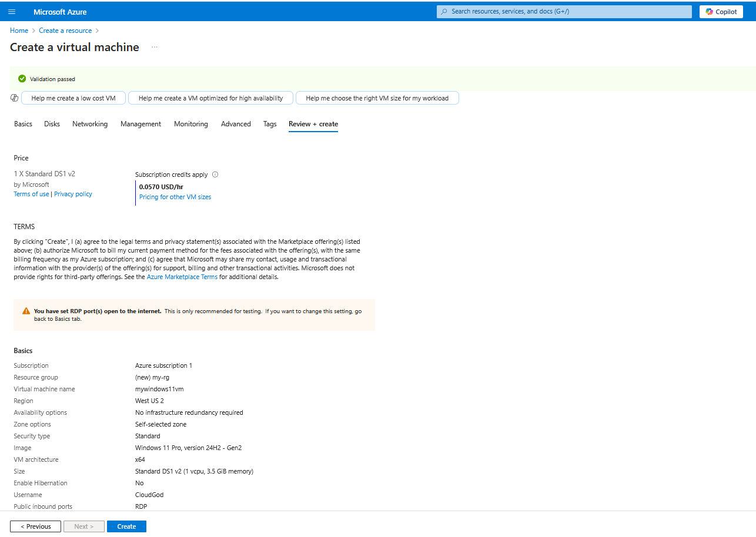
Task: Open the Azure Marketplace Terms link
Action: 182,277
